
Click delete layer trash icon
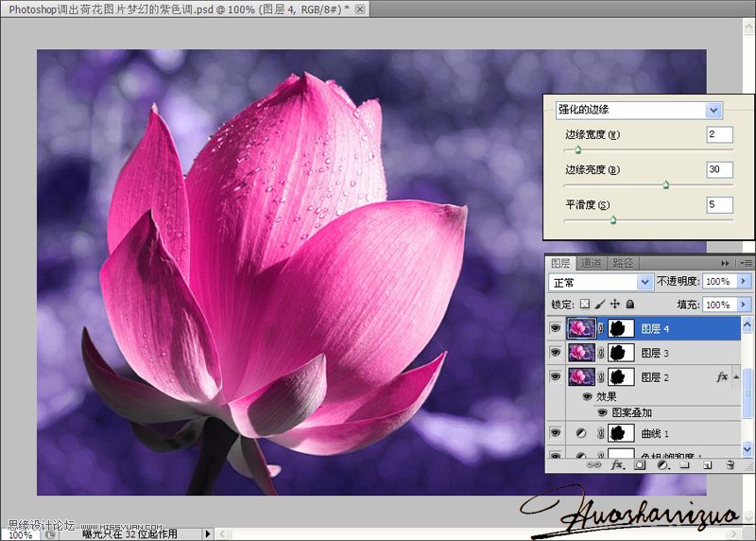(x=730, y=464)
